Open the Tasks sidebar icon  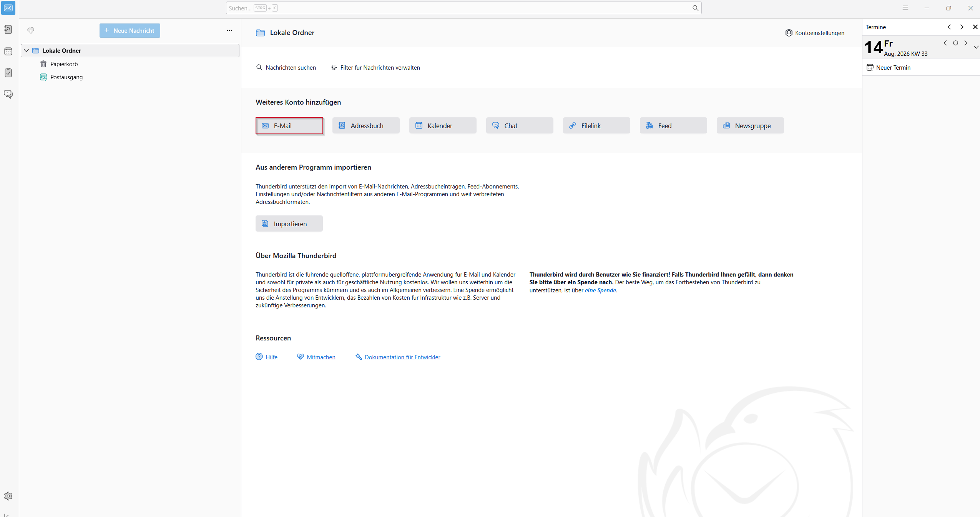coord(8,73)
